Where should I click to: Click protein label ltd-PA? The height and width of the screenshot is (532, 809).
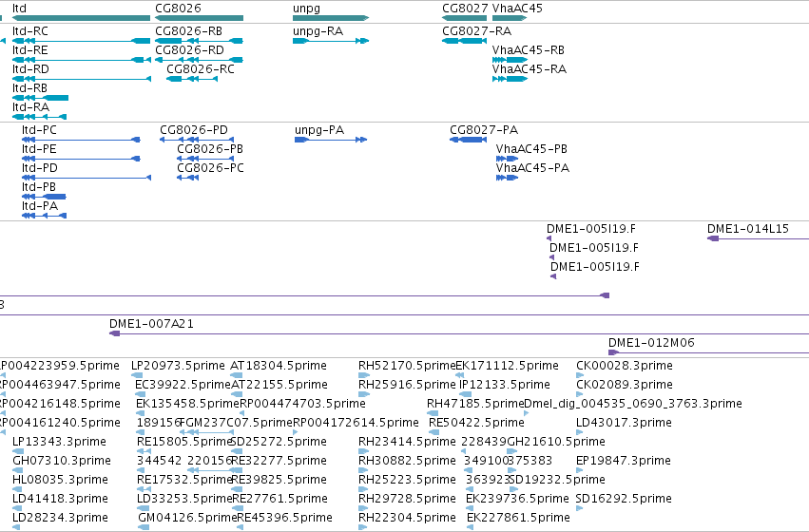[x=40, y=206]
